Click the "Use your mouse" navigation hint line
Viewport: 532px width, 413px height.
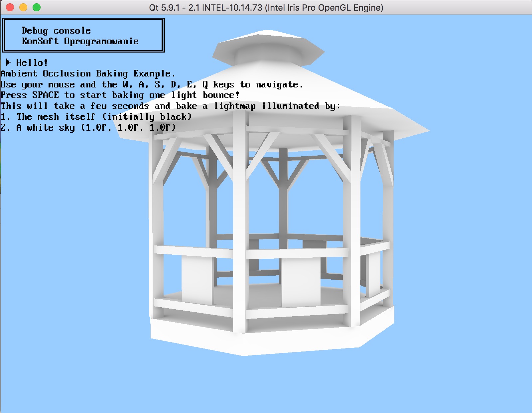pos(151,84)
